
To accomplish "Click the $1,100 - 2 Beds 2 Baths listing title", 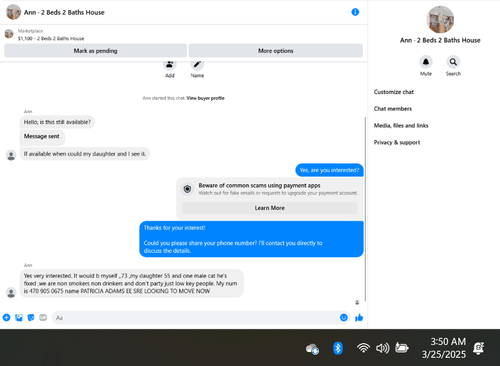I will click(51, 39).
